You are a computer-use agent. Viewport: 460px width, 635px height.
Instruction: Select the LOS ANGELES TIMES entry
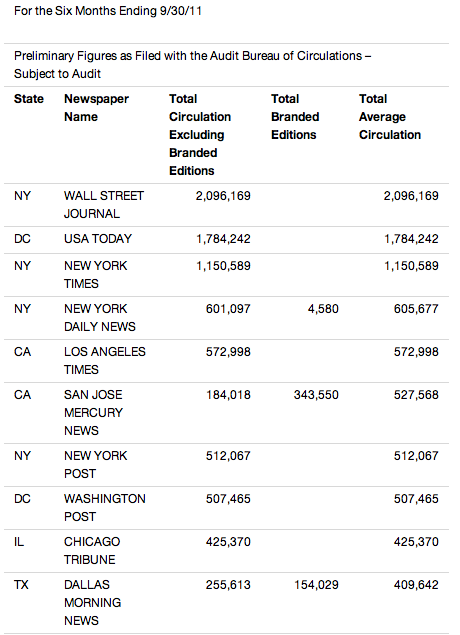(x=104, y=360)
